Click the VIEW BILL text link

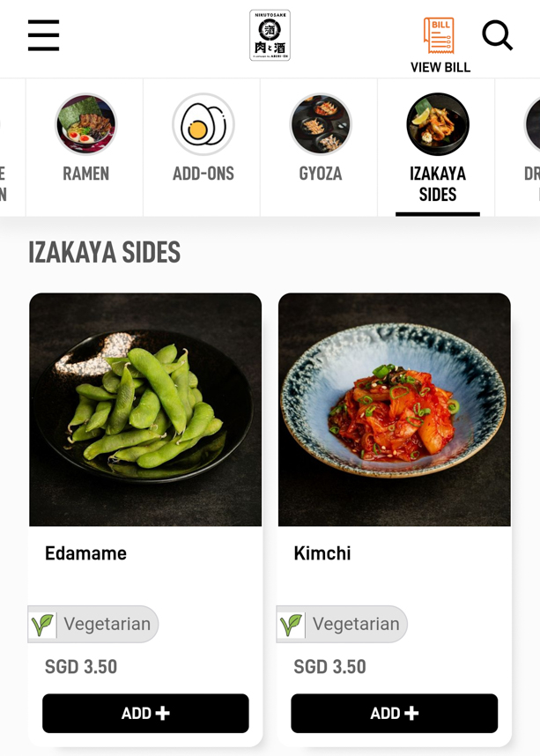pos(440,68)
